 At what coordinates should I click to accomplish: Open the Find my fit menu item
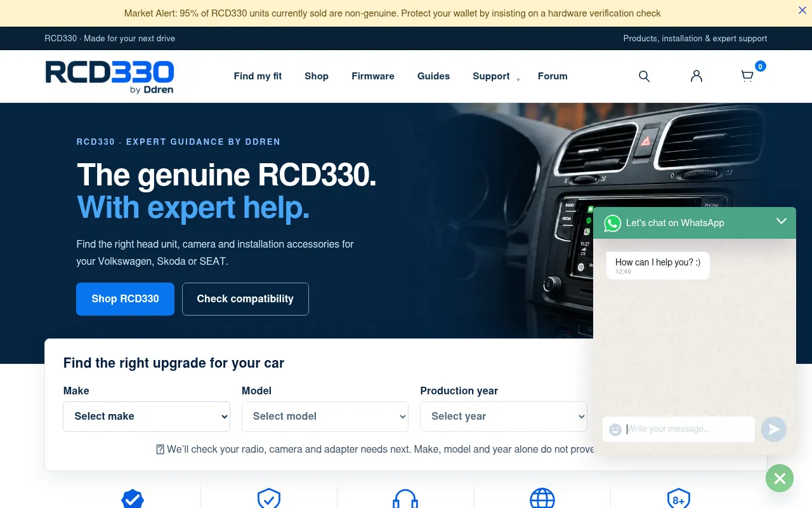click(258, 76)
